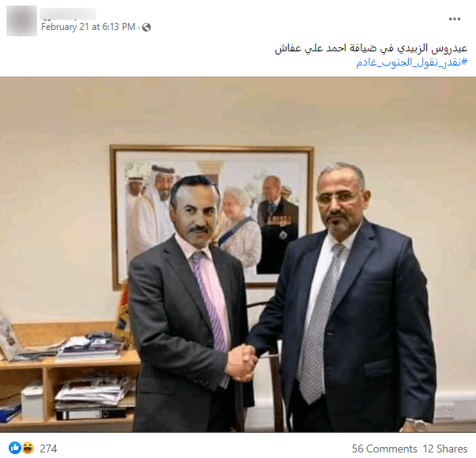Viewport: 476px width, 458px height.
Task: Click the Arabic caption text of the post
Action: (x=371, y=48)
